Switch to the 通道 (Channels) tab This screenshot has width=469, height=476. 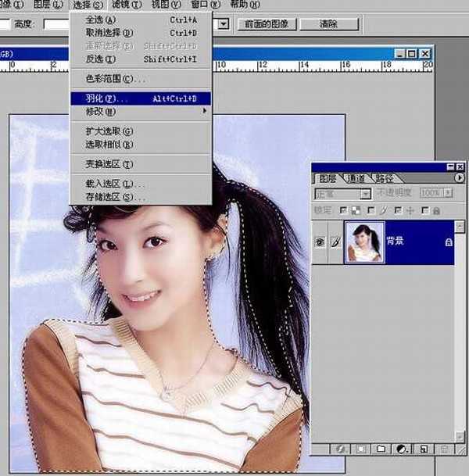tap(356, 178)
